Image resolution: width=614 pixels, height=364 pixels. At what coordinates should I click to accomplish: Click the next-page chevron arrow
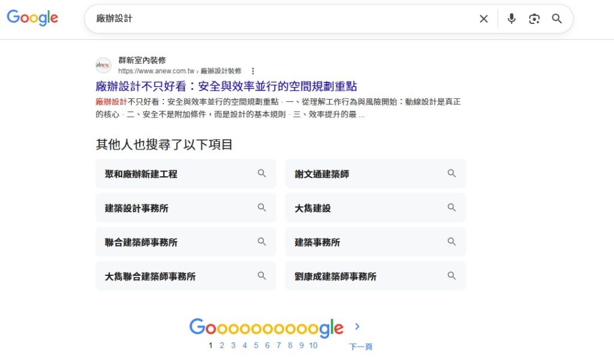coord(357,326)
